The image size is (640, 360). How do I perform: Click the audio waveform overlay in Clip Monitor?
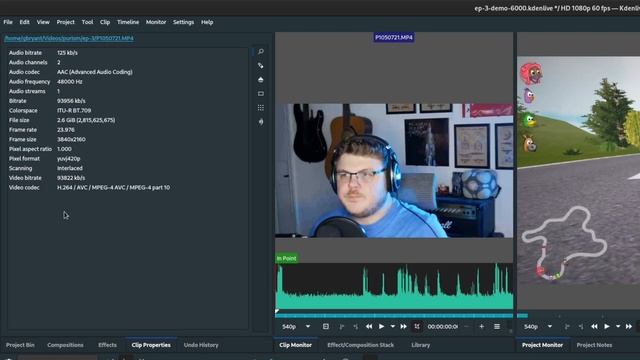[394, 286]
